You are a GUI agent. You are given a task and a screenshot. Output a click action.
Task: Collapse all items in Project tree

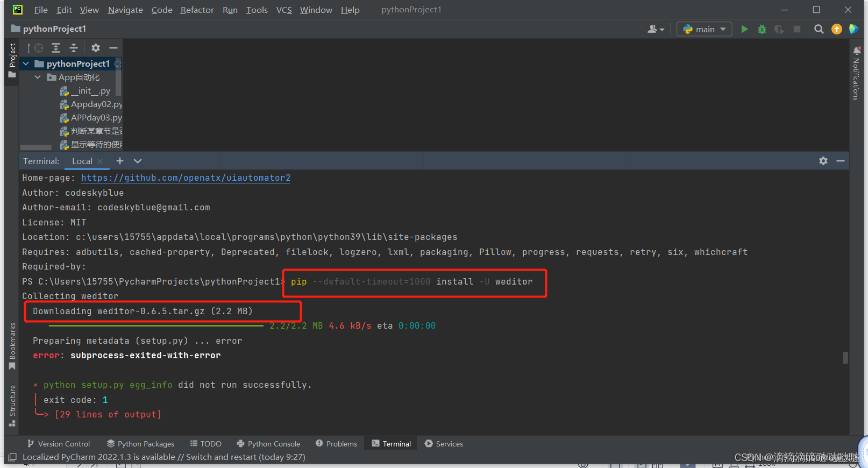(74, 48)
